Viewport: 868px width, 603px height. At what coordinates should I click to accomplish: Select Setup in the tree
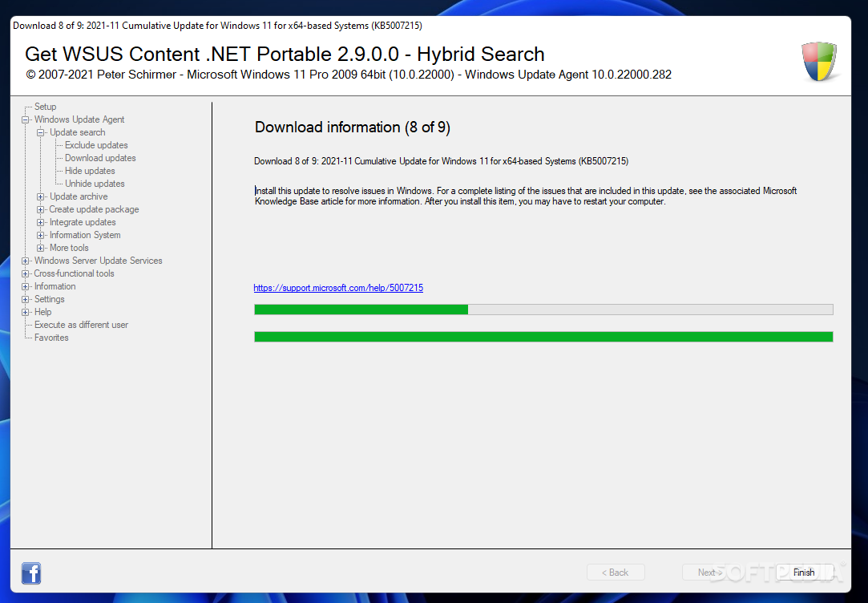click(x=46, y=107)
